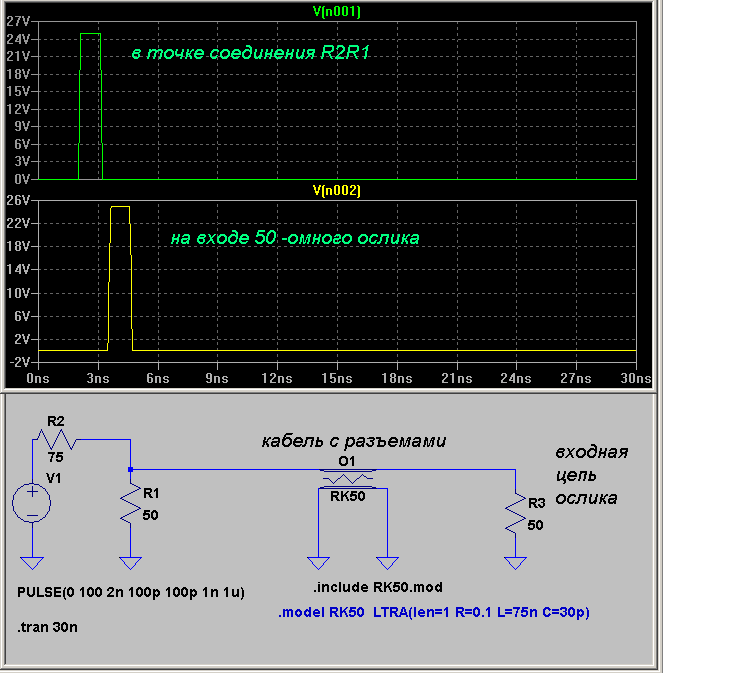Click the 15ns label on time axis

point(337,379)
